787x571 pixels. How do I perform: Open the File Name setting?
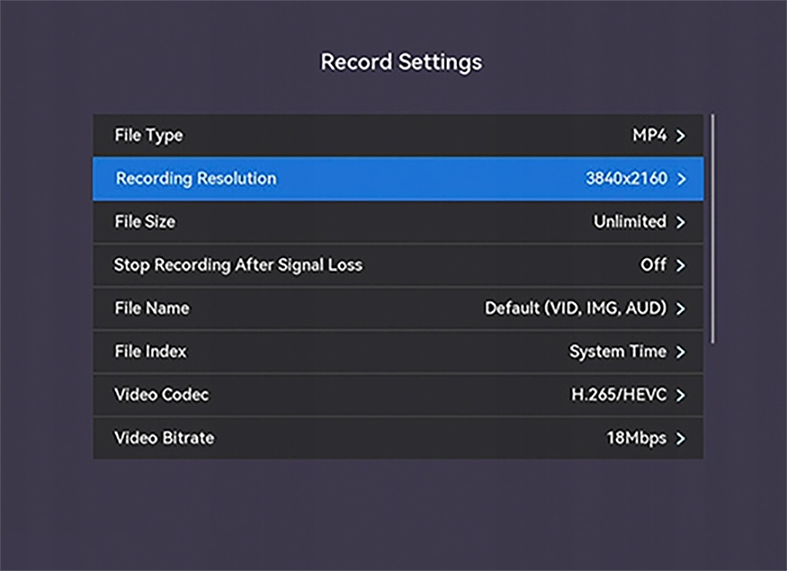coord(152,308)
